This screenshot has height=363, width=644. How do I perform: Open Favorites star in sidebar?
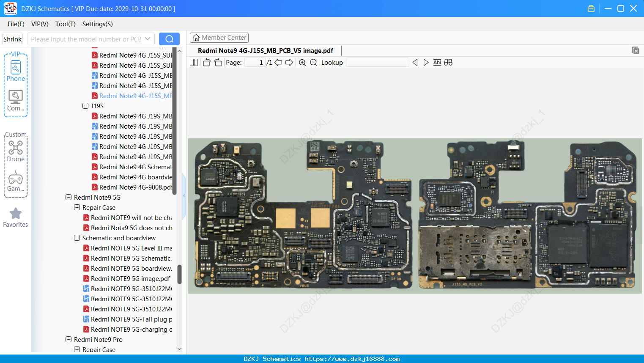[x=16, y=217]
